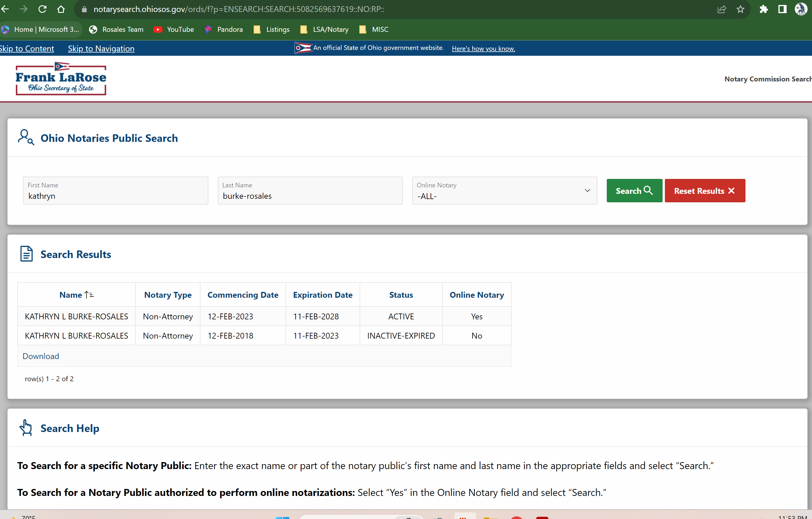Click the Ohio flag icon in the banner
The height and width of the screenshot is (519, 812).
[303, 48]
